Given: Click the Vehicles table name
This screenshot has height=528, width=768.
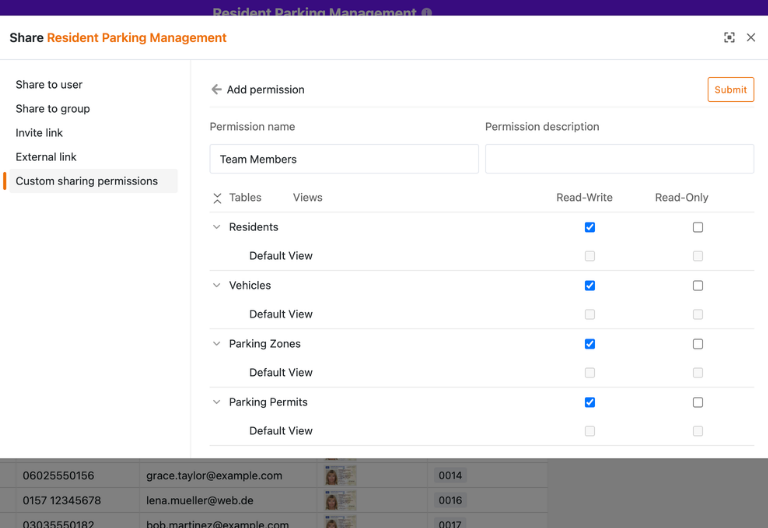Looking at the screenshot, I should pyautogui.click(x=250, y=285).
